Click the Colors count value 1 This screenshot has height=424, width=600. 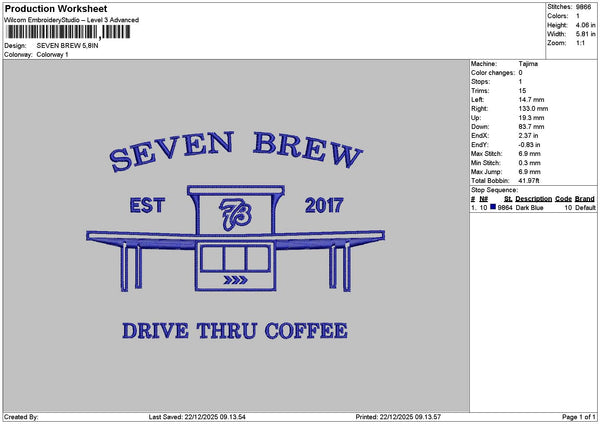point(578,16)
